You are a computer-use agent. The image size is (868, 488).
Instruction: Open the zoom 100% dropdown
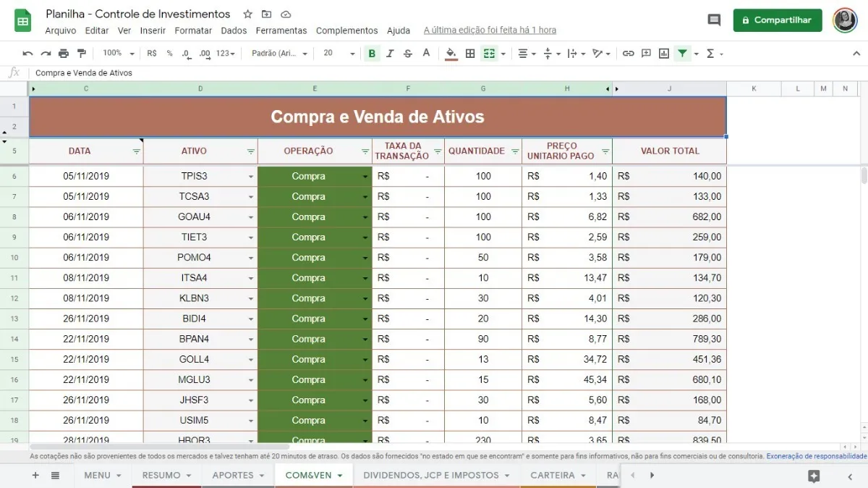[119, 54]
